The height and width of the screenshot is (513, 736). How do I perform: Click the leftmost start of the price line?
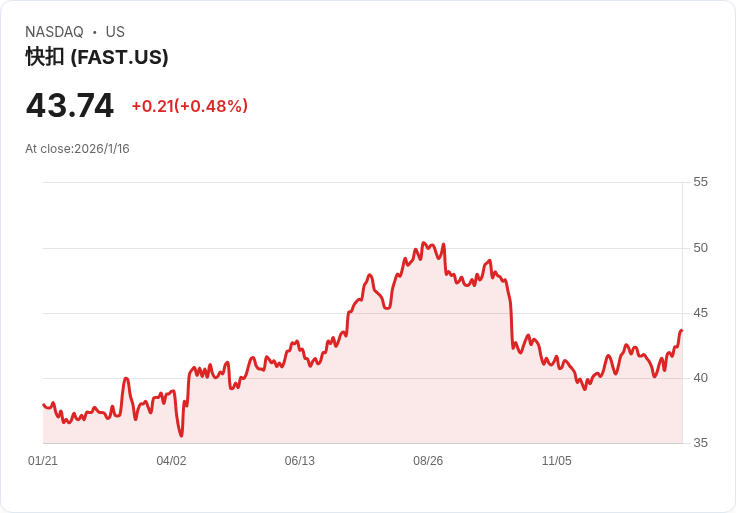(43, 404)
